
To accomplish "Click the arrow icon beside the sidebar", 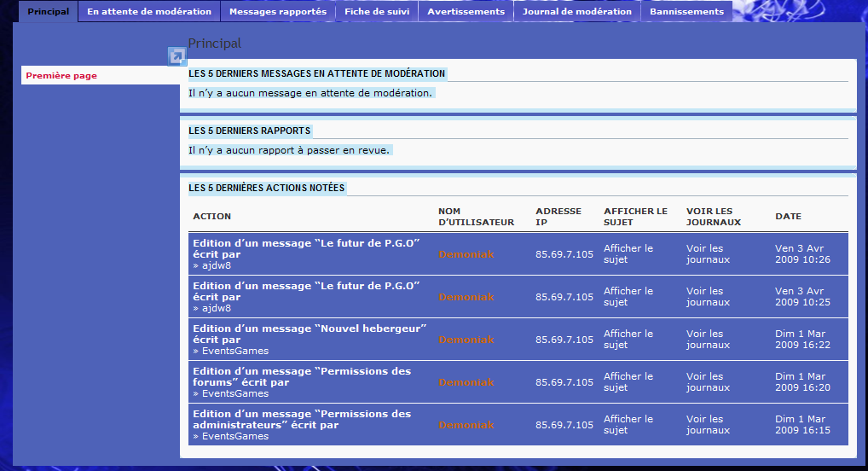I will pos(176,57).
